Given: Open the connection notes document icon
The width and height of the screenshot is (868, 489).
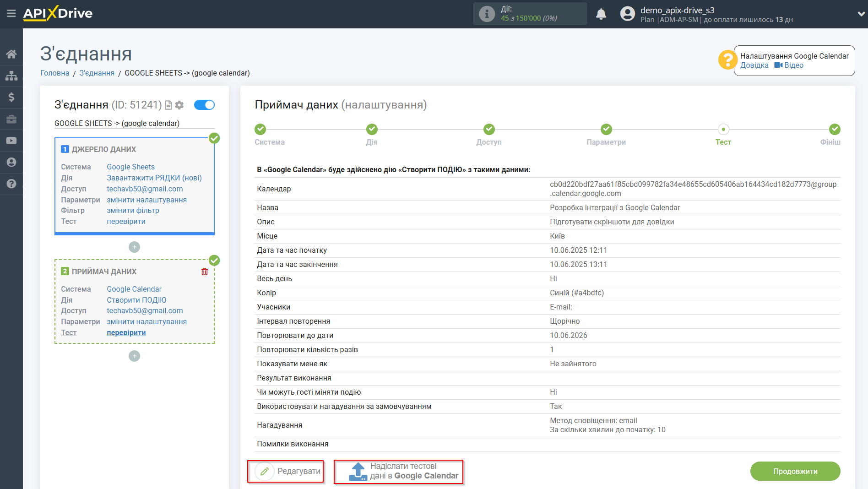Looking at the screenshot, I should 168,105.
